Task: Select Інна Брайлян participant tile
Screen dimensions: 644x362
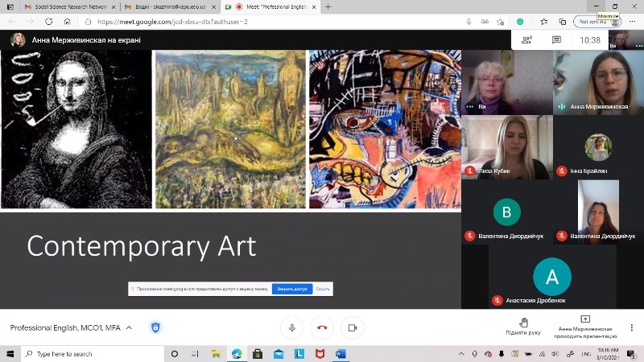Action: coord(598,147)
